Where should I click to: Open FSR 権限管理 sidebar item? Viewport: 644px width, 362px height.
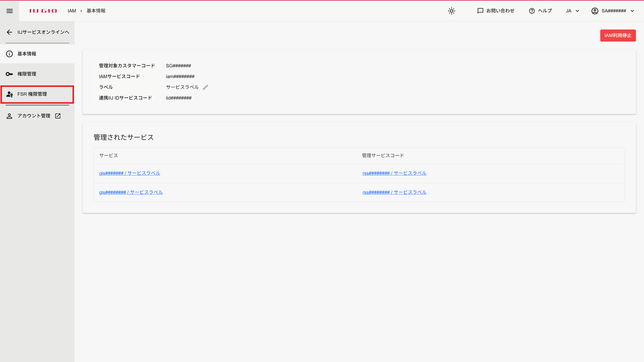[x=32, y=94]
